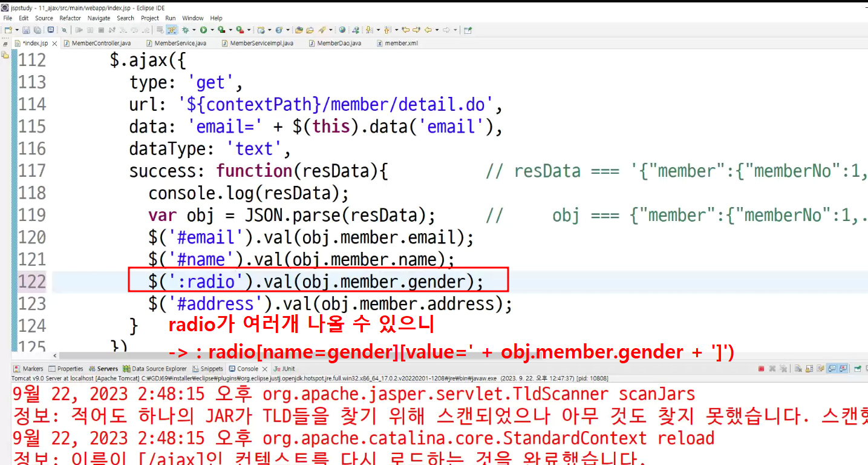
Task: Expand the Forward history dropdown arrow
Action: tap(455, 30)
